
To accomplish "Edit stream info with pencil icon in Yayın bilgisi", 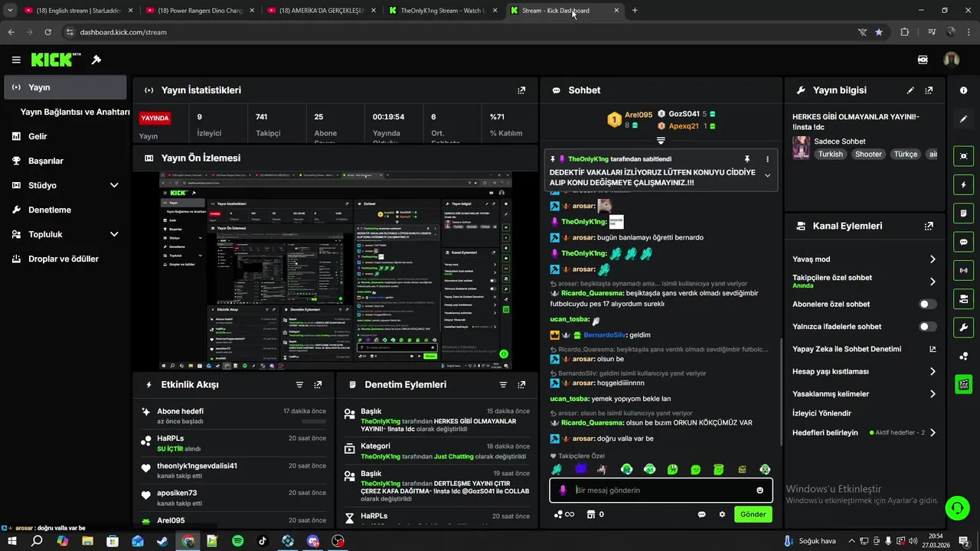I will coord(910,90).
